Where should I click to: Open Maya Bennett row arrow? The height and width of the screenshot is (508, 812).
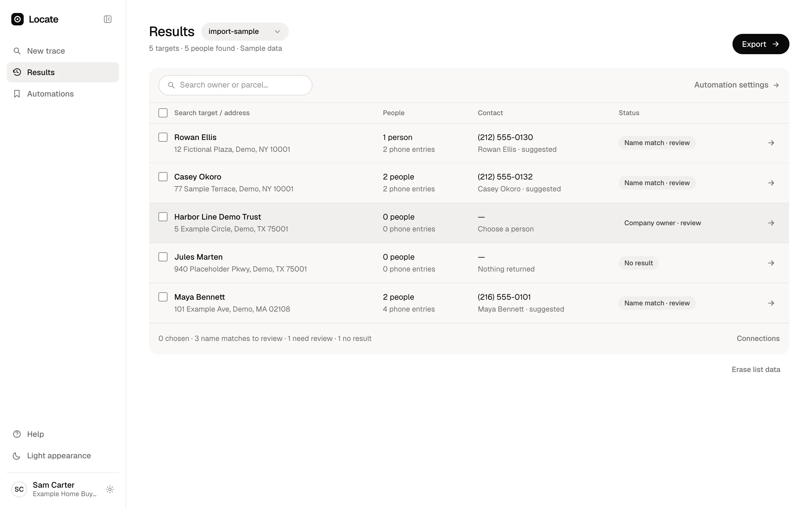[771, 303]
